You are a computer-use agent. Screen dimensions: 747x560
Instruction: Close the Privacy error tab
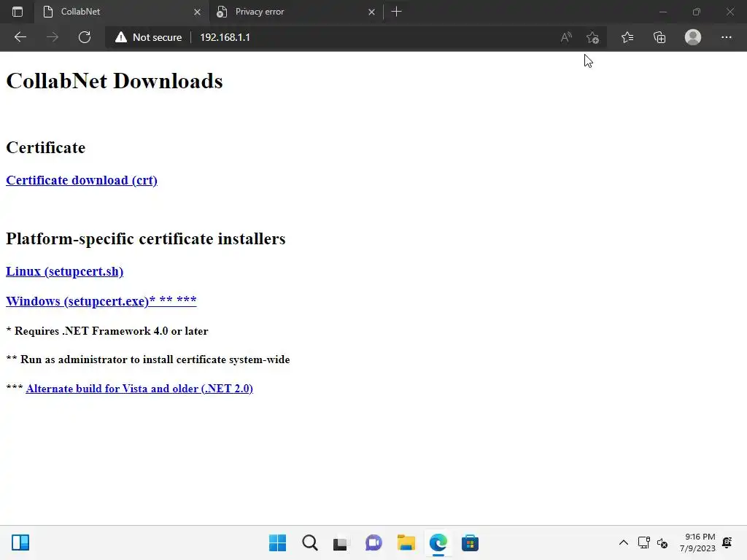(371, 12)
